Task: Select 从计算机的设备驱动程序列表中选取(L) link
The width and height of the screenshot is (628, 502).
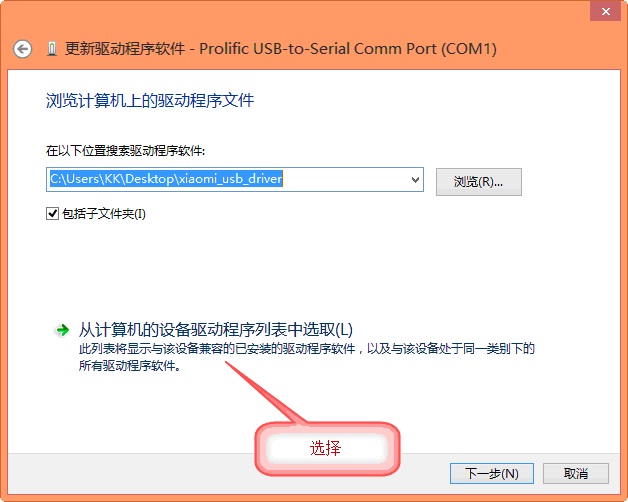Action: 215,330
